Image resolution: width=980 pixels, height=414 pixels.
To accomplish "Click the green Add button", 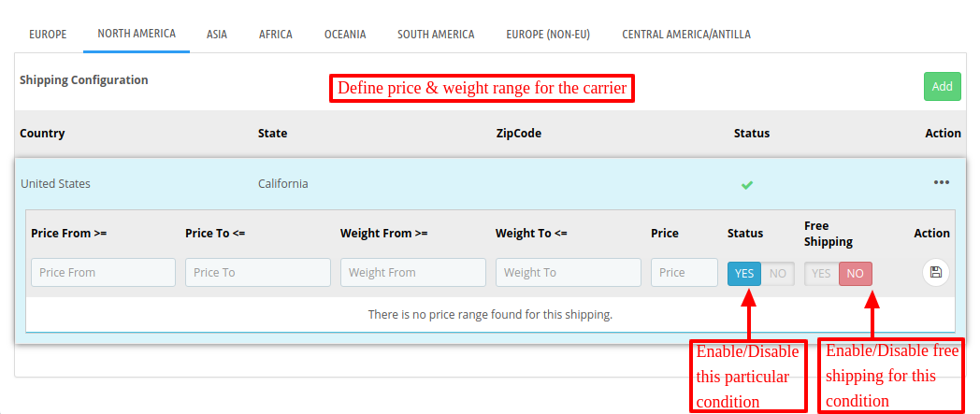I will pos(942,87).
